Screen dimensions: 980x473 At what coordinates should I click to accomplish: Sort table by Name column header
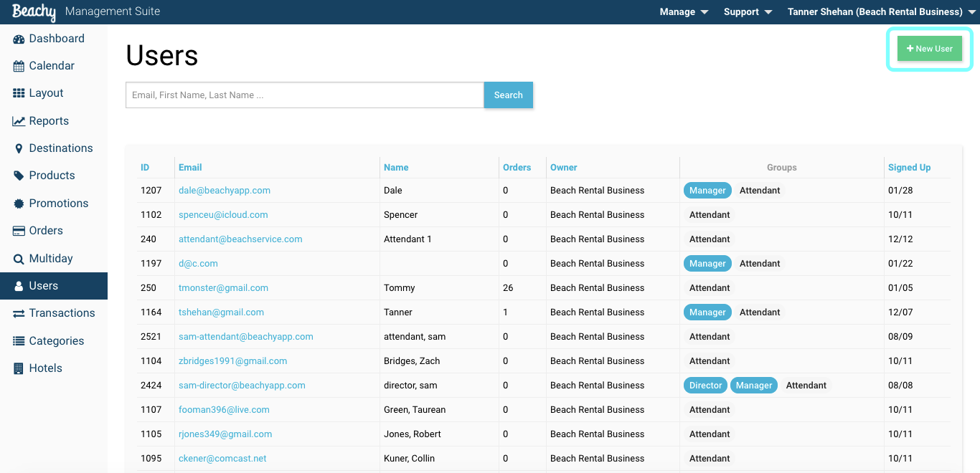click(396, 168)
